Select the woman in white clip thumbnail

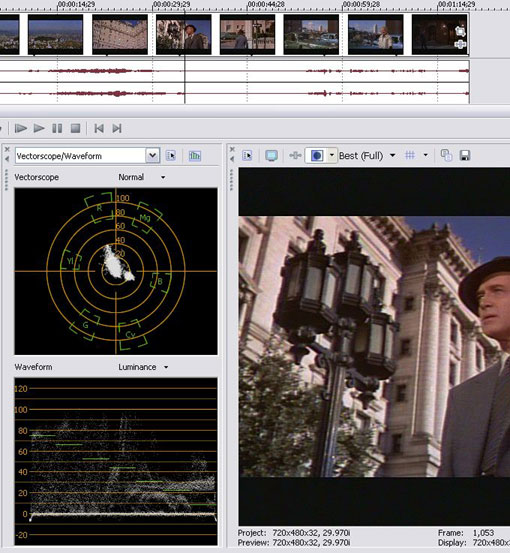[376, 34]
